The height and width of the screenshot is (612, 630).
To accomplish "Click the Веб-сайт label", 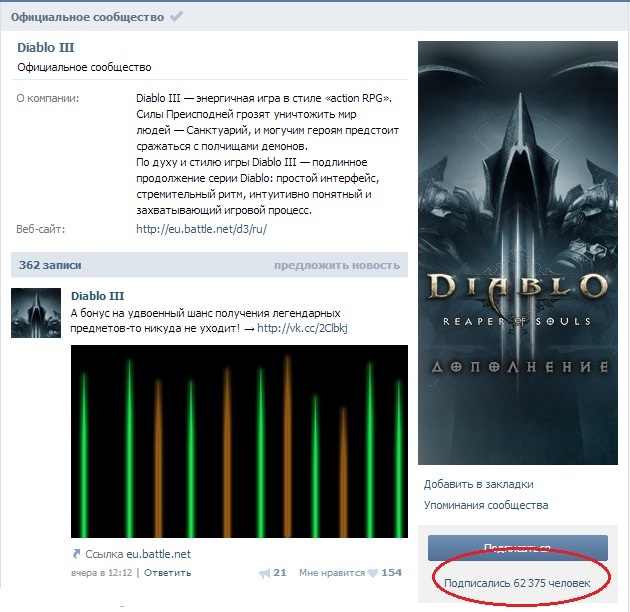I will coord(41,229).
